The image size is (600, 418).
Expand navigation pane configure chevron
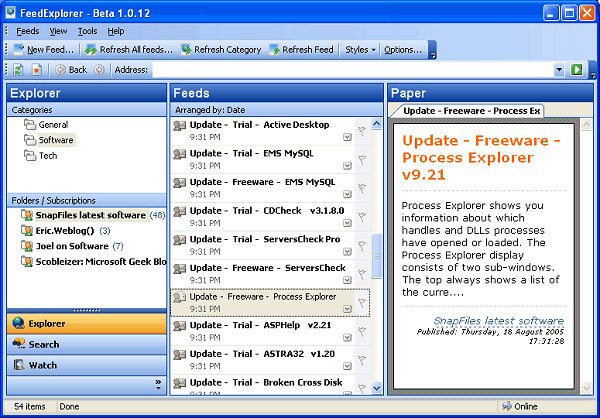[x=158, y=385]
